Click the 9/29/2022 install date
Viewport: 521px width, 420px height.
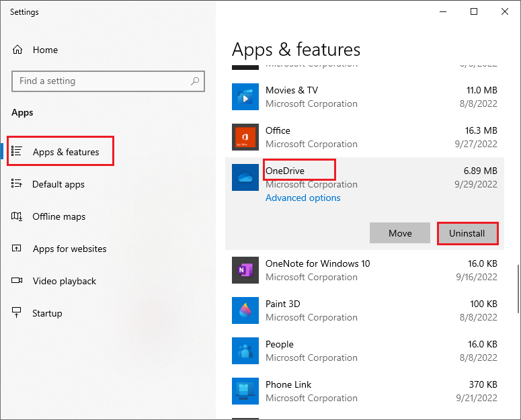pos(476,184)
